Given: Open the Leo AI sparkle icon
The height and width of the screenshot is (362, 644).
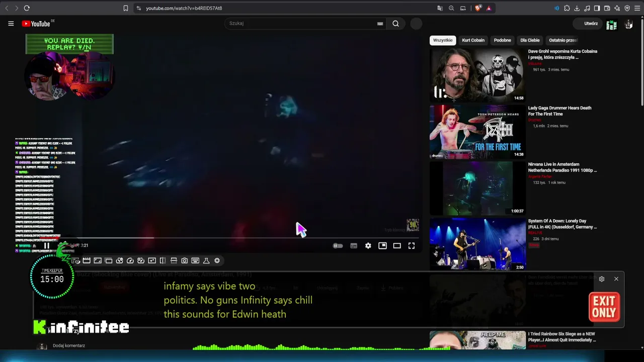Looking at the screenshot, I should pos(617,8).
